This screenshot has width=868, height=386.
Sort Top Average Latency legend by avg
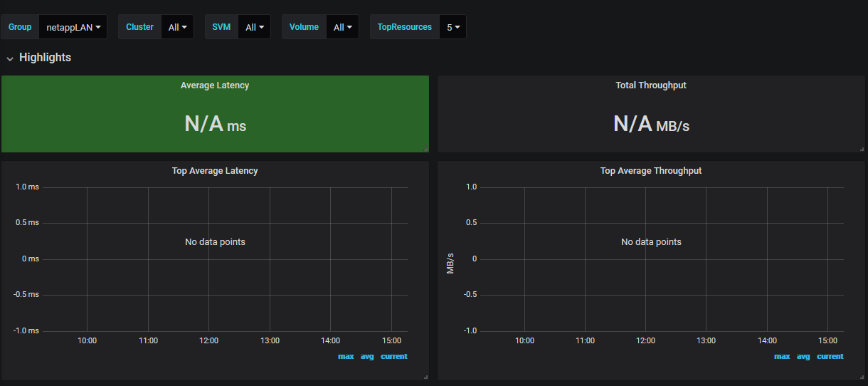(x=367, y=356)
